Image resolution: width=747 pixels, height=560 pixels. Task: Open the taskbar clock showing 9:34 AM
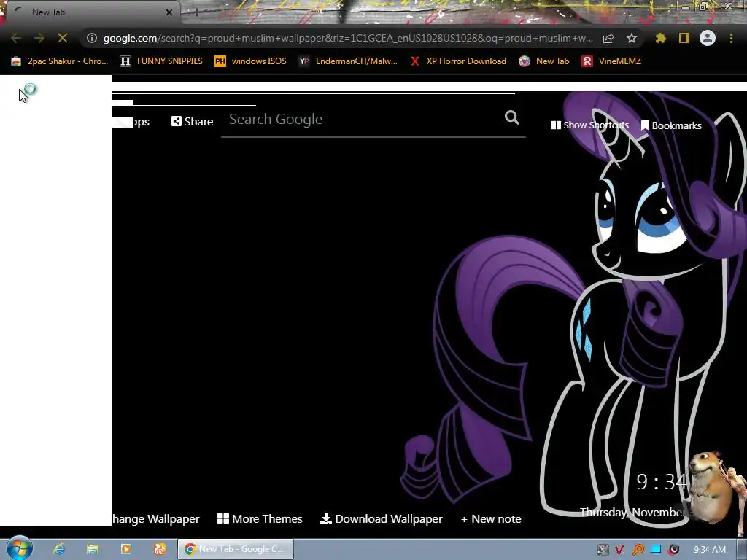710,550
